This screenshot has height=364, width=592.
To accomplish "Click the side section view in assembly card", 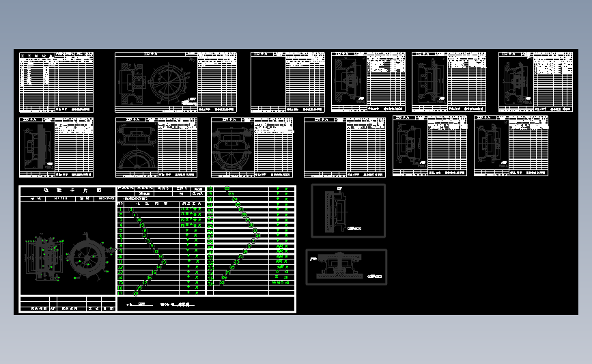I will point(43,258).
